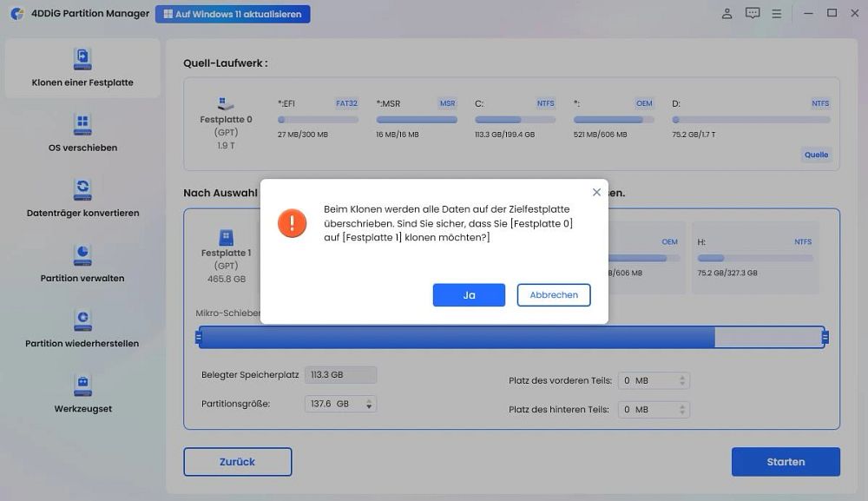Click the MSR type label
Screen dimensions: 868x501
447,103
